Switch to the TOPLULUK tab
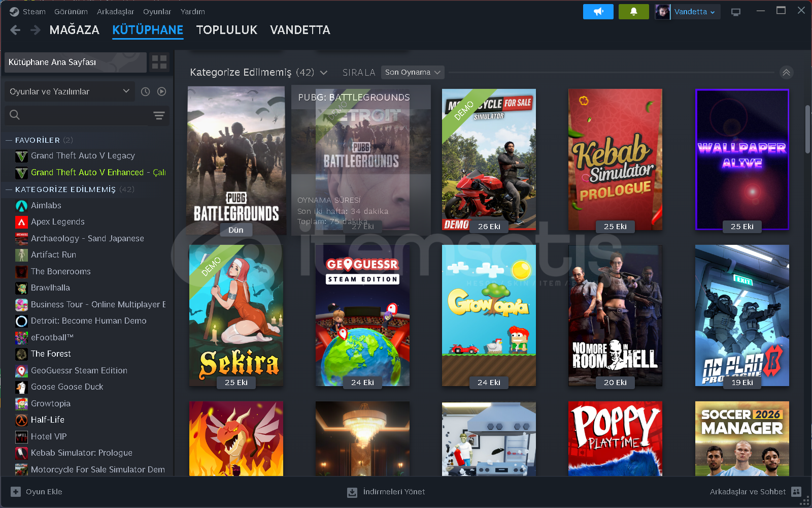The image size is (812, 508). click(x=227, y=30)
